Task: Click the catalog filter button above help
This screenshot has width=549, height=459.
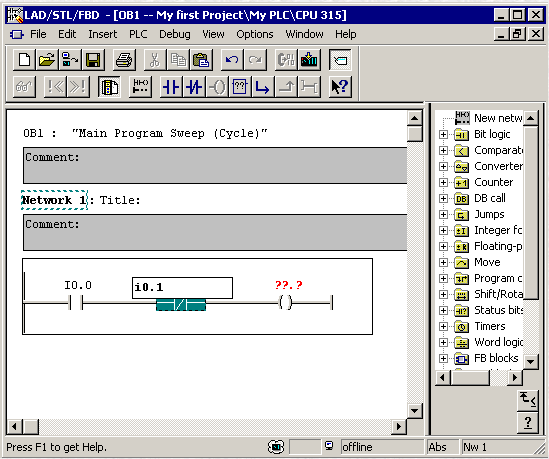Action: (x=528, y=400)
